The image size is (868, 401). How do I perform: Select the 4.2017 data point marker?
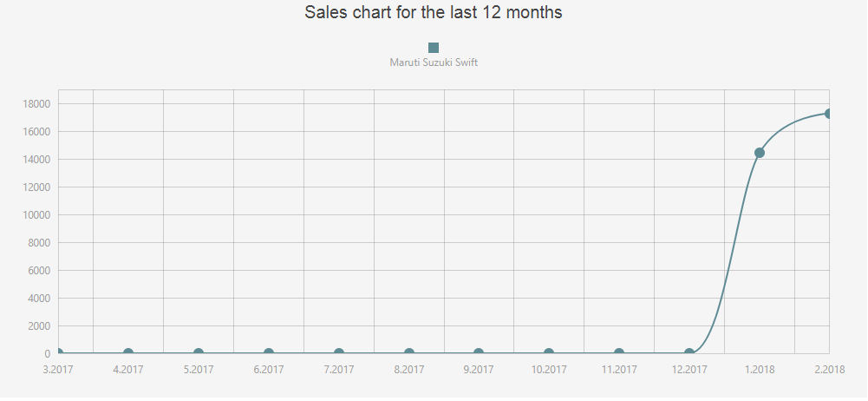point(128,353)
